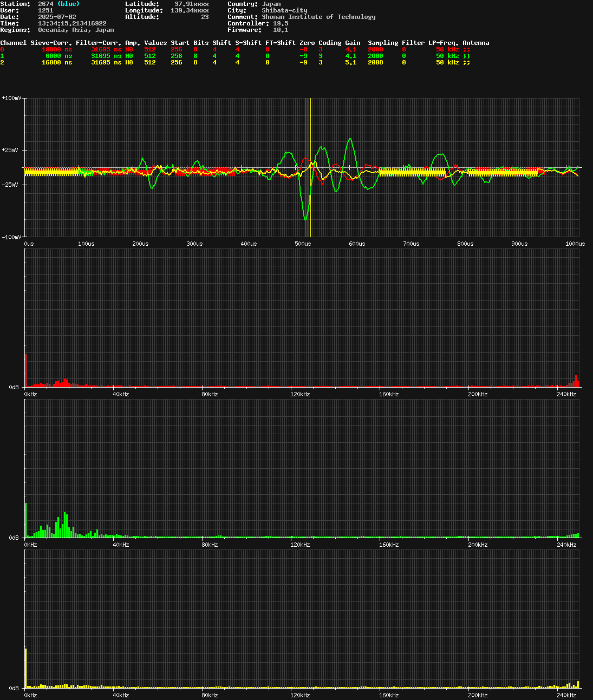
Task: Click the "Antenna" column header
Action: (x=475, y=43)
